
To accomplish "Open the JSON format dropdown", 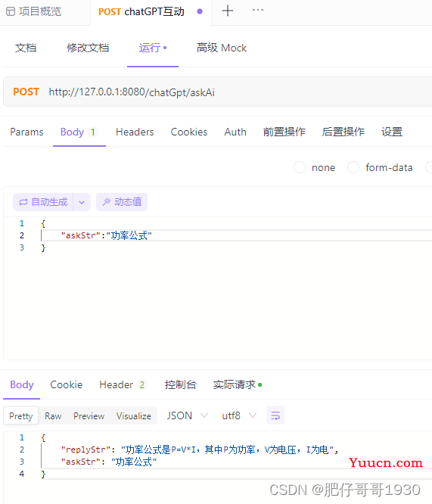I will point(187,415).
